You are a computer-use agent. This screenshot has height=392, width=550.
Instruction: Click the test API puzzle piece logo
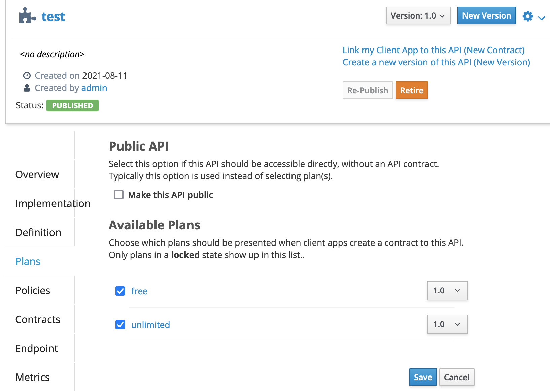pyautogui.click(x=26, y=15)
